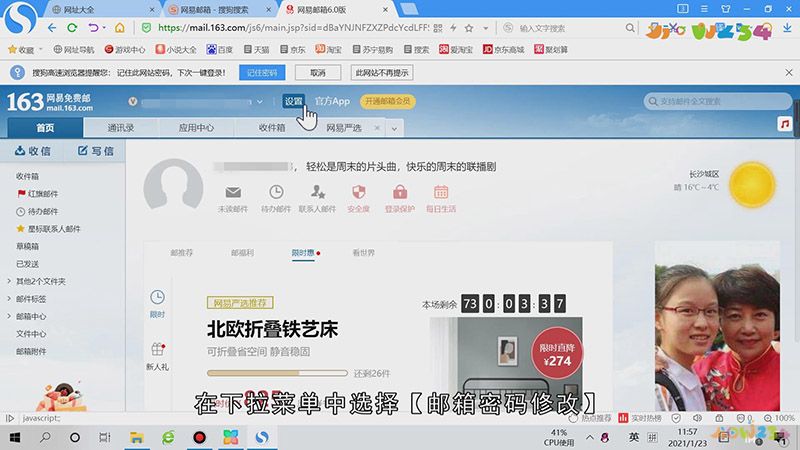800x450 pixels.
Task: Click the search magnifier icon in browser
Action: [x=630, y=28]
